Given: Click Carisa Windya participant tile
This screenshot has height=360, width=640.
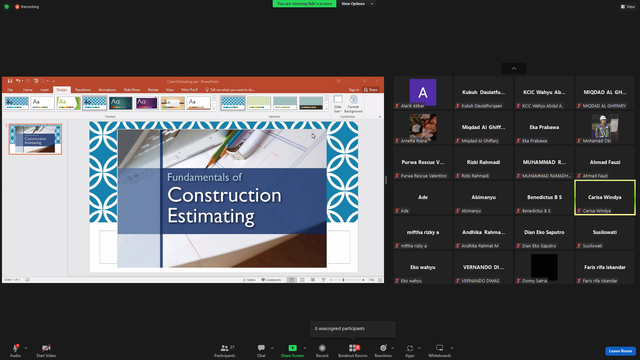Looking at the screenshot, I should click(605, 198).
